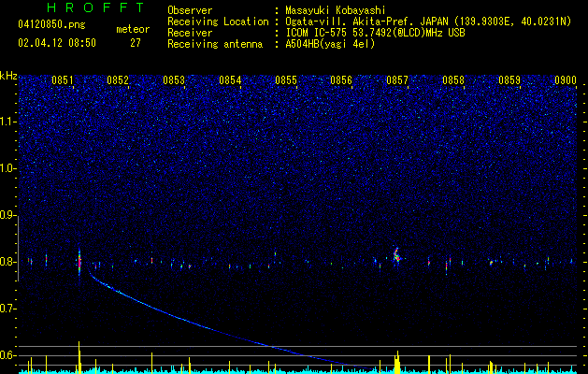The height and width of the screenshot is (374, 588).
Task: Click the A504HB(yagi 4el) antenna text
Action: [330, 44]
